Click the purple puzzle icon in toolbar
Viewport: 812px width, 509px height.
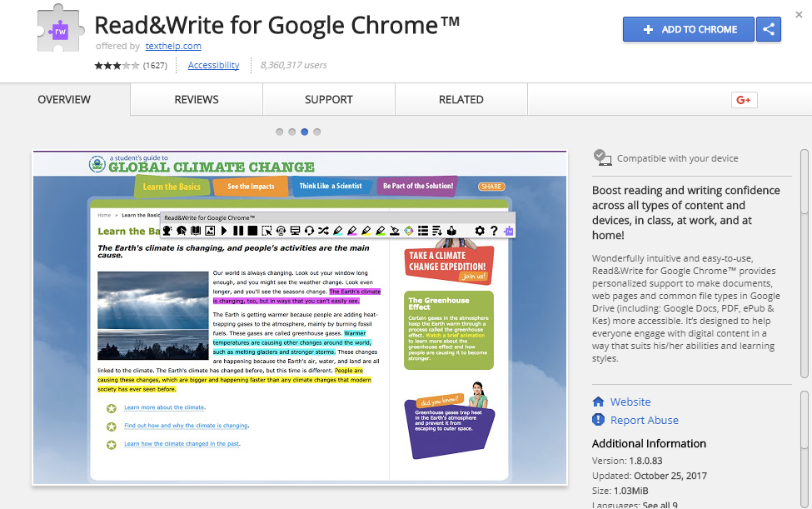(509, 231)
